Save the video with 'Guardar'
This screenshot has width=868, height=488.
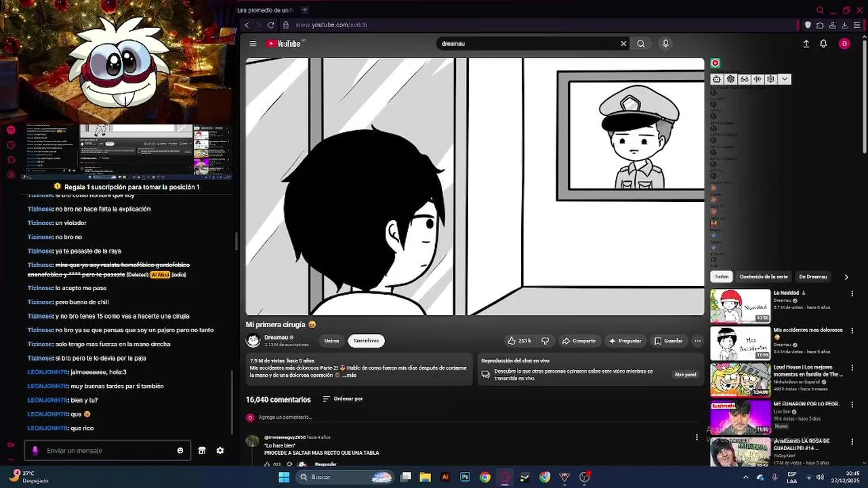(x=669, y=341)
